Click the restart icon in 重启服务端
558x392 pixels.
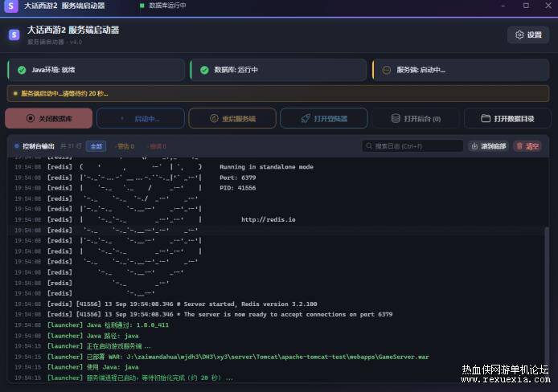[x=214, y=118]
